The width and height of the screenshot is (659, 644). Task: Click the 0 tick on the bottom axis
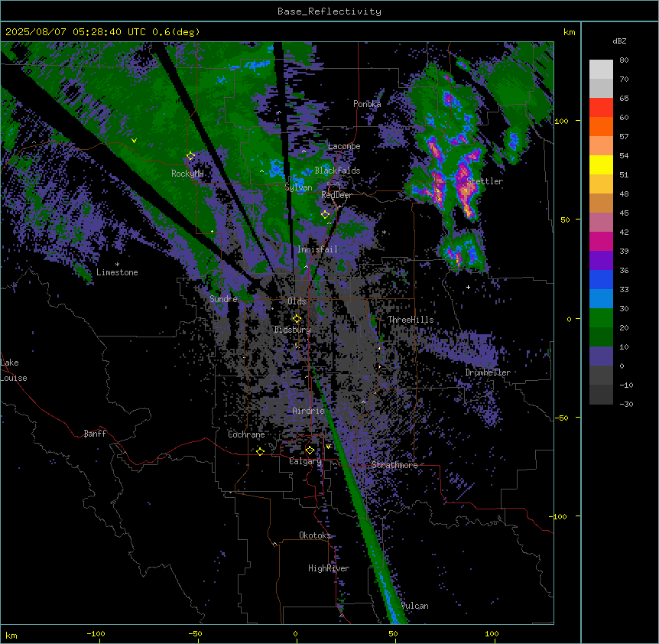pos(295,633)
